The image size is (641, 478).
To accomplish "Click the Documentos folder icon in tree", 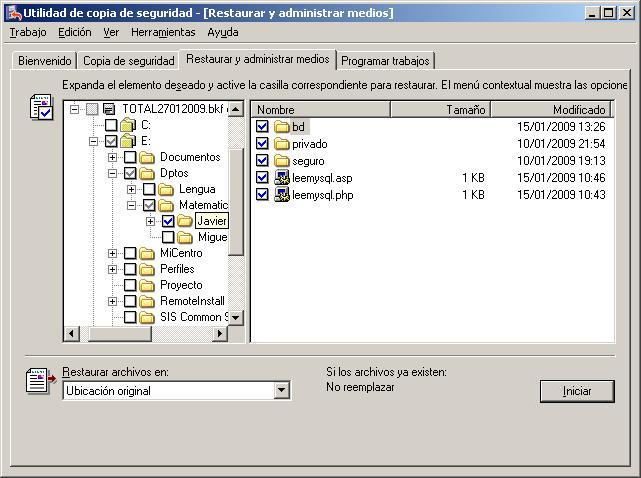I will (x=147, y=157).
